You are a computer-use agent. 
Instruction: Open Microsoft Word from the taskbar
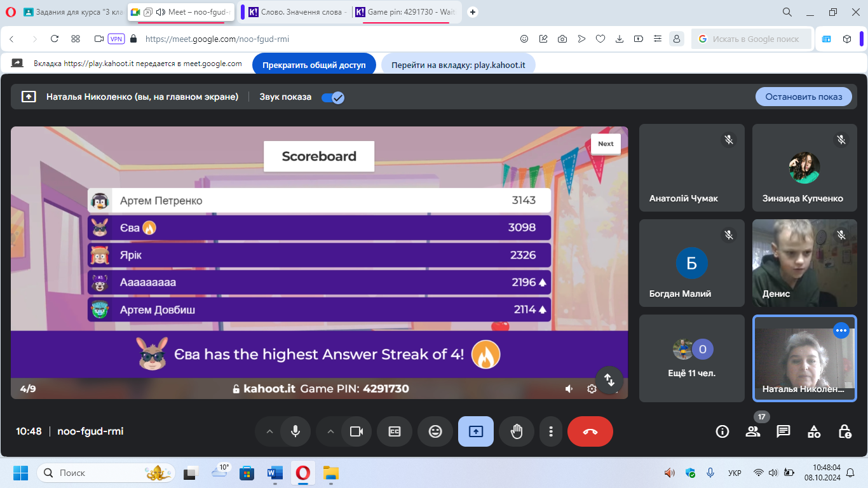point(275,473)
